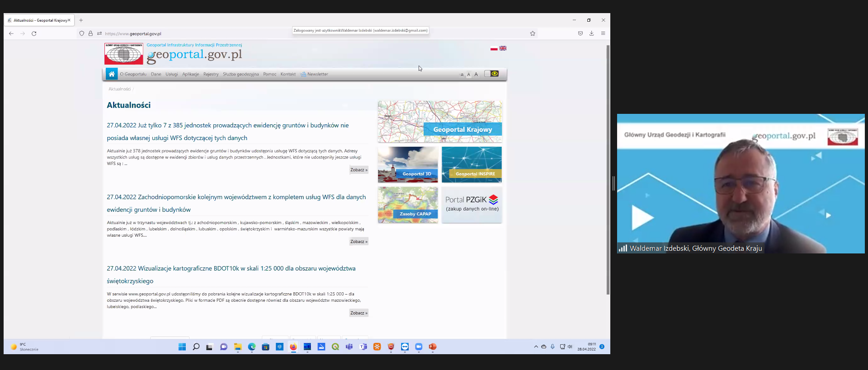Open the Usługi menu

(x=172, y=74)
